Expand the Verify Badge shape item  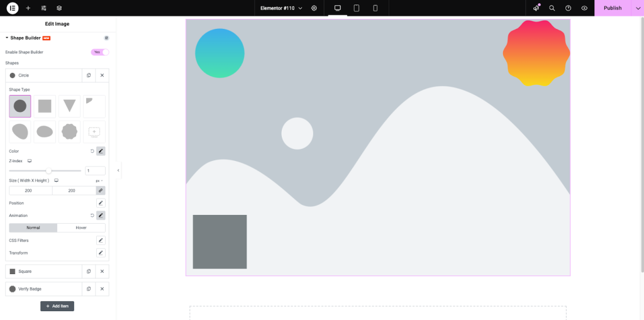tap(44, 289)
